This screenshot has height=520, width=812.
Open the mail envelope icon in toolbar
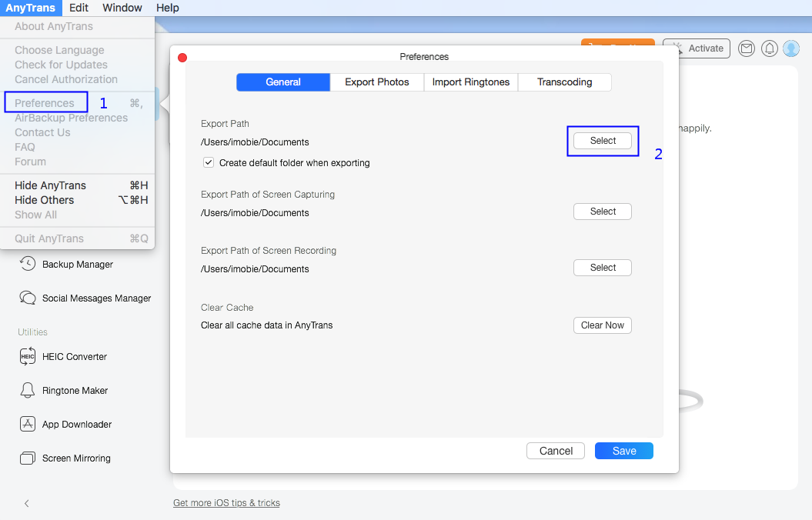pos(747,48)
